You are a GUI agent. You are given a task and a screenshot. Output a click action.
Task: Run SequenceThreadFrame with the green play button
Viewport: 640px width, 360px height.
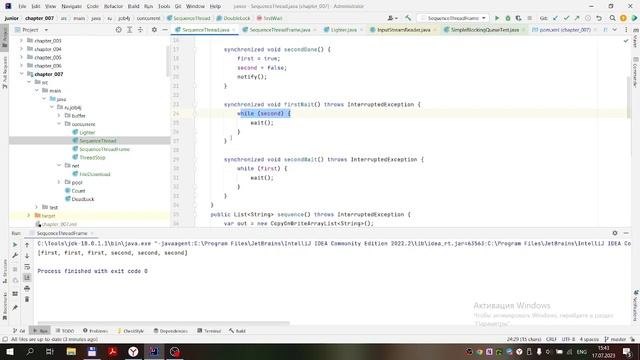pyautogui.click(x=497, y=18)
